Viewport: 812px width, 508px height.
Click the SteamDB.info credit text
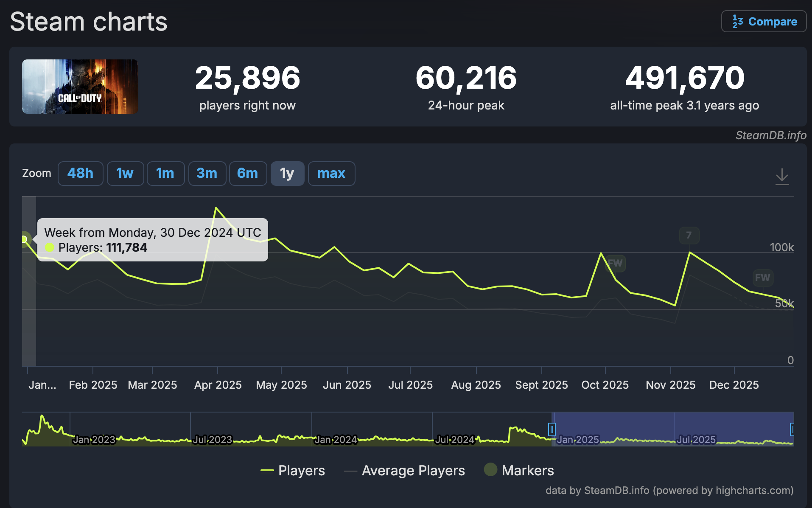click(x=771, y=135)
